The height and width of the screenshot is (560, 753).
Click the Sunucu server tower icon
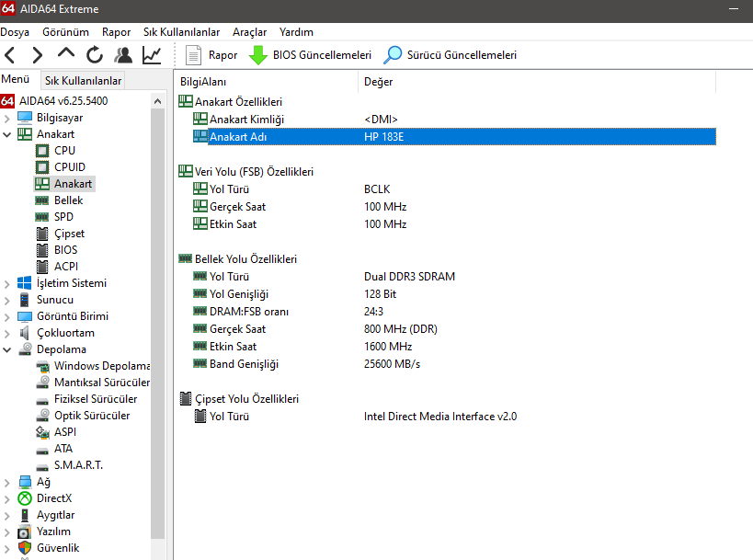(x=25, y=300)
